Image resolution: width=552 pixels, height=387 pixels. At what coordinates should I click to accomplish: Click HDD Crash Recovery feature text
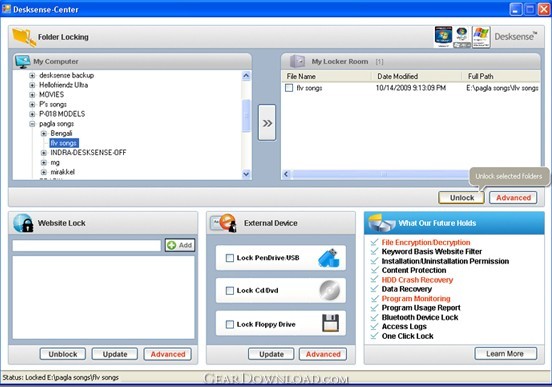coord(417,280)
